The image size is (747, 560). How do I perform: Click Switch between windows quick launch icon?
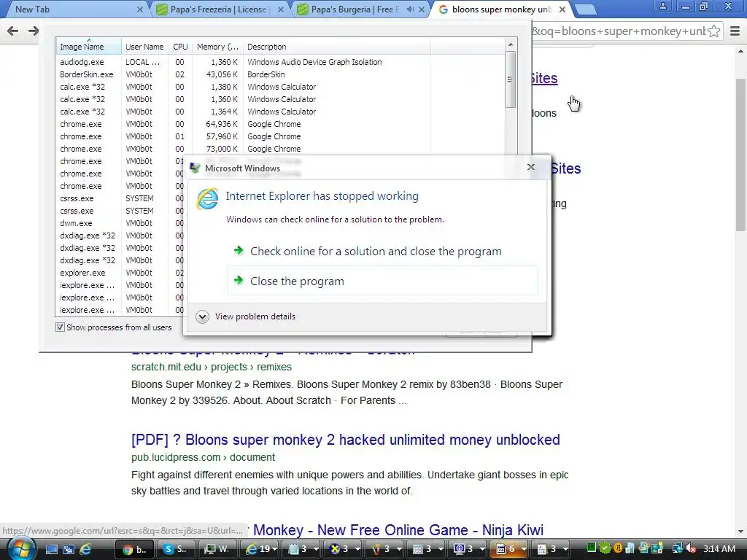pyautogui.click(x=69, y=549)
